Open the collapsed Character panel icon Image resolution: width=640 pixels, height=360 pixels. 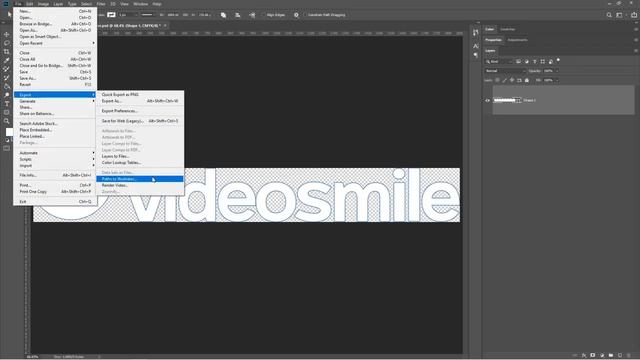[x=476, y=46]
